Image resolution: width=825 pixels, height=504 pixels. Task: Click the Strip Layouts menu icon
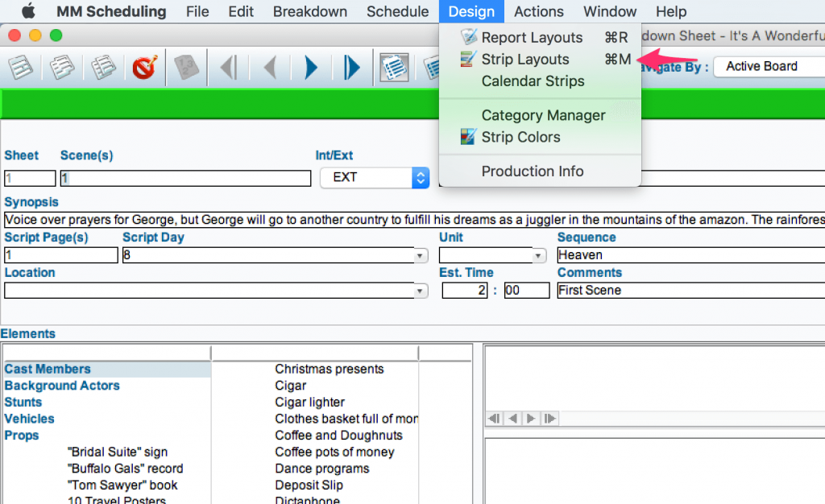tap(468, 59)
